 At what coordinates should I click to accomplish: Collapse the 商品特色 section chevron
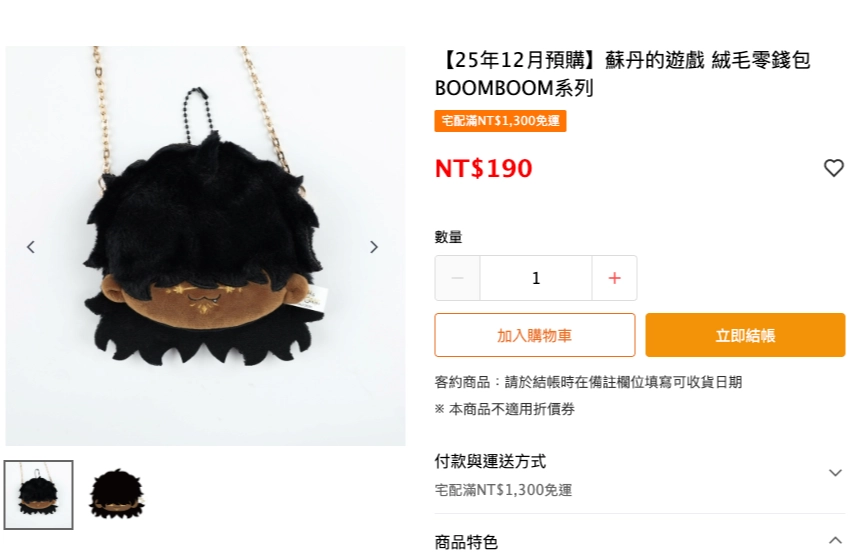(835, 540)
